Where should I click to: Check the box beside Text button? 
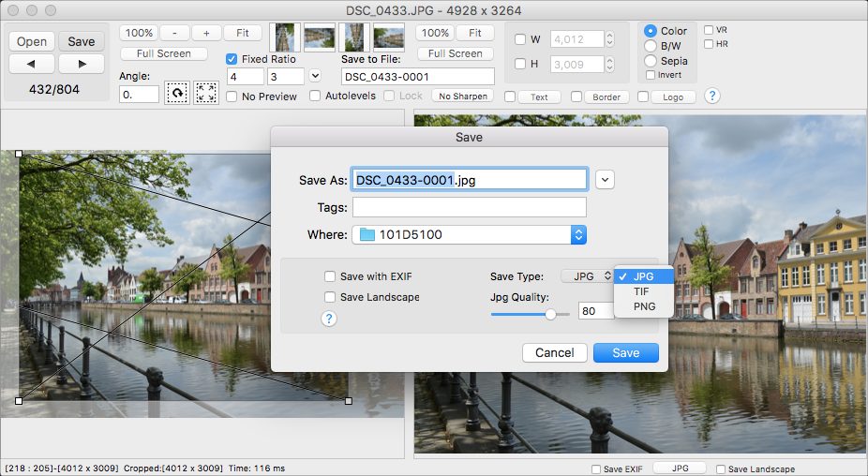[x=510, y=97]
